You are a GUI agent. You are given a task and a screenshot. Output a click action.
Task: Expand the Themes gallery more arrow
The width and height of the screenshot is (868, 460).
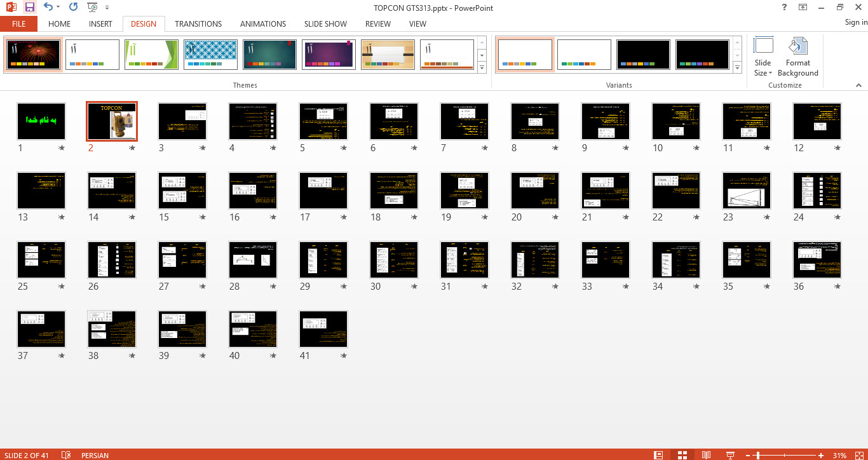click(x=482, y=67)
